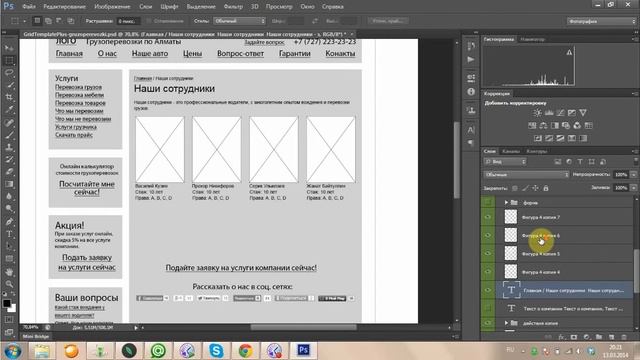
Task: Delete layer with trash icon
Action: [x=624, y=337]
